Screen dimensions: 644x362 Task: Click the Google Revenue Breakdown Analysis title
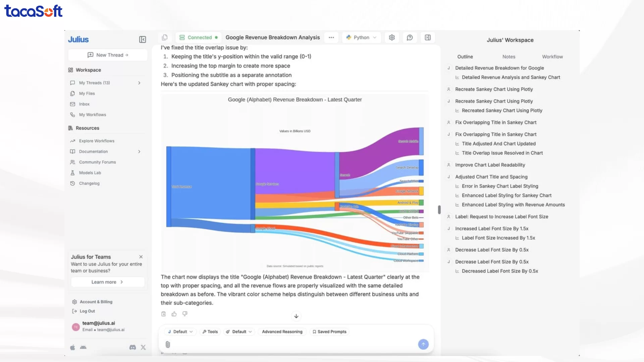[273, 38]
